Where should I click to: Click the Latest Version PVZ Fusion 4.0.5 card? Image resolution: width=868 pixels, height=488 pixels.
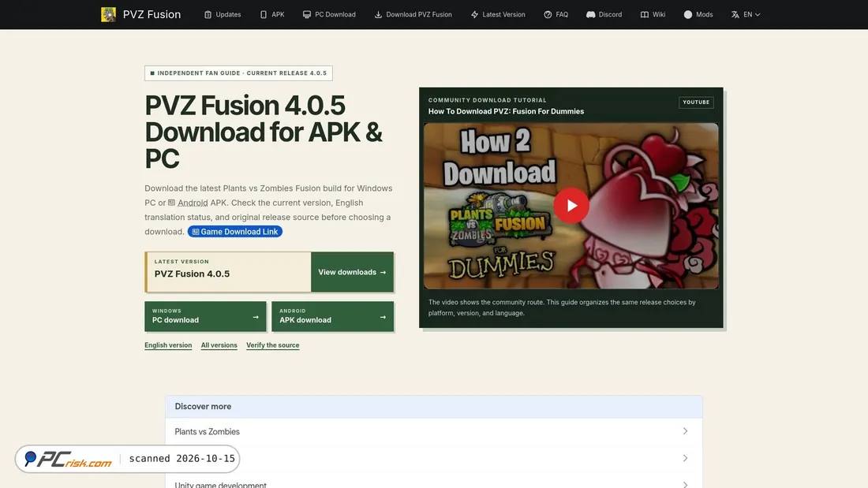(x=228, y=272)
